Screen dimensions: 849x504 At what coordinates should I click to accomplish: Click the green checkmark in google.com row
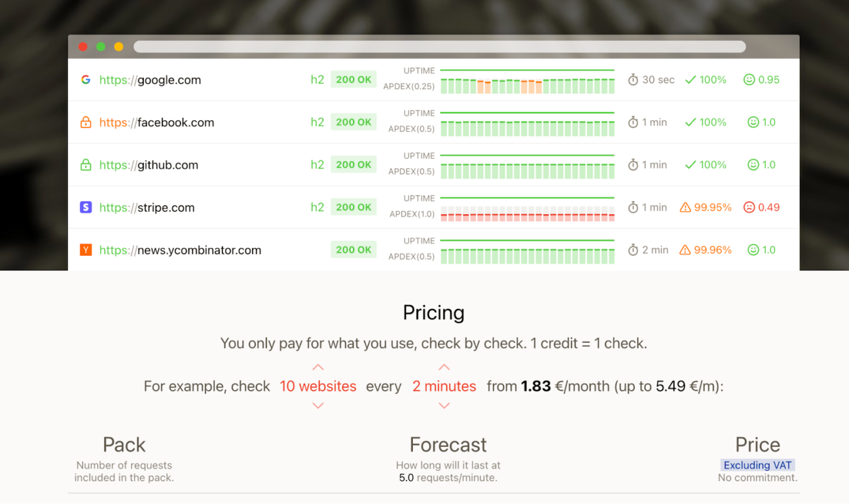point(690,80)
